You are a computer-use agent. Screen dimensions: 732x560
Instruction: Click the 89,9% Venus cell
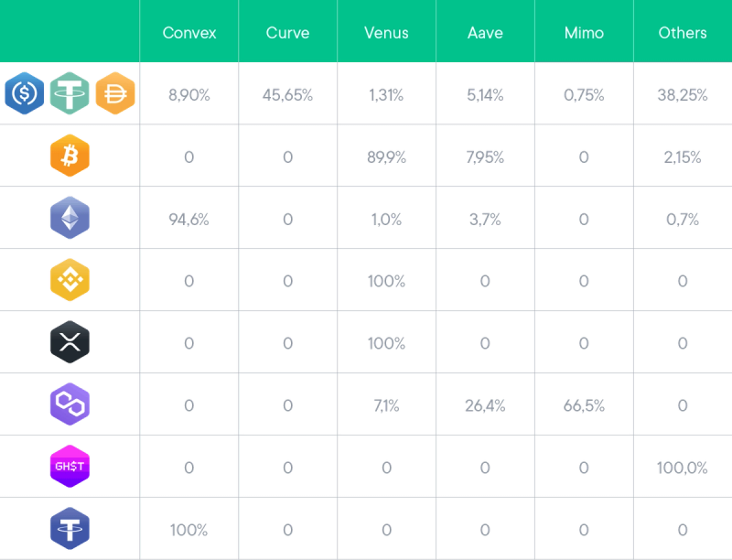(386, 157)
